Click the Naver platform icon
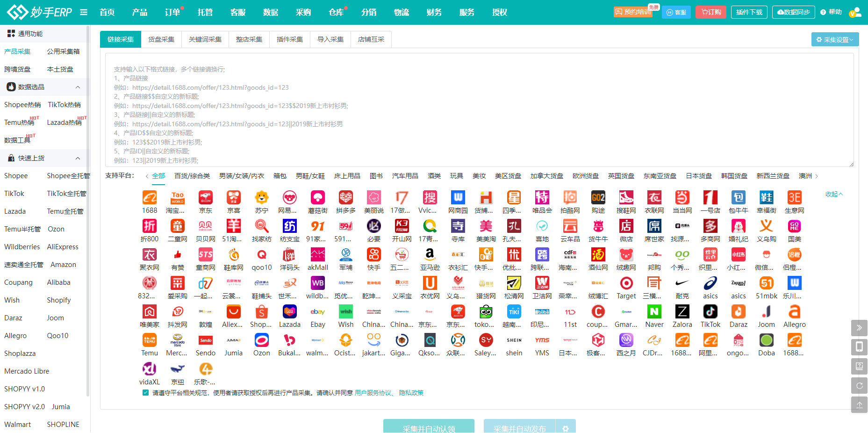868x433 pixels. 654,311
